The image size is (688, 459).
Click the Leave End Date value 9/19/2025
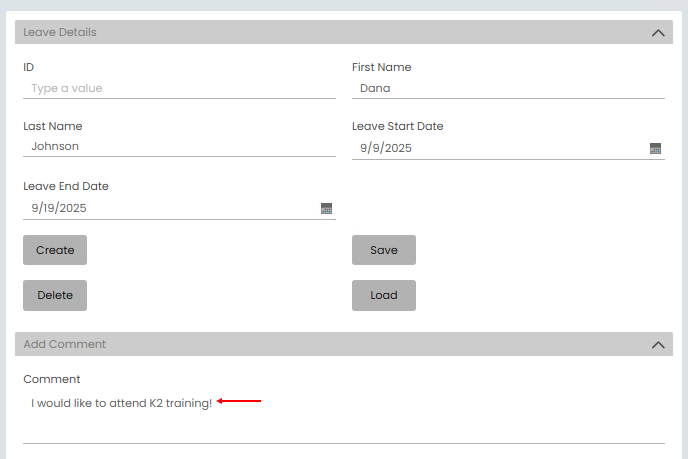coord(59,208)
